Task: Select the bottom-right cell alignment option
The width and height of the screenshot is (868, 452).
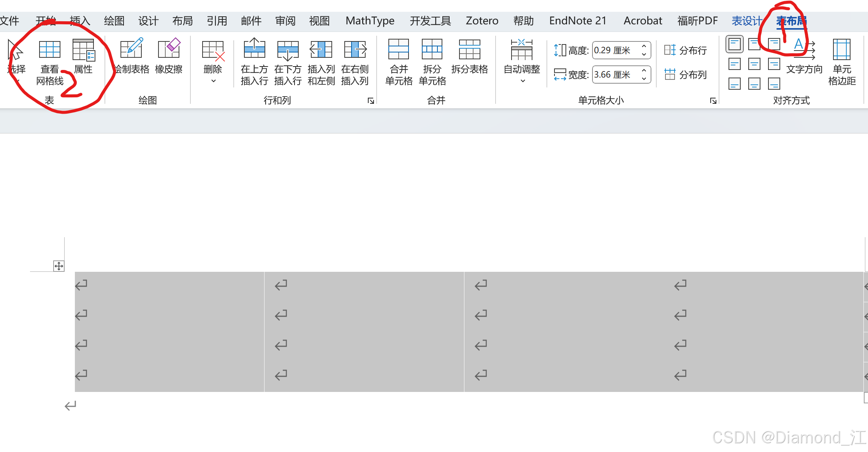Action: pyautogui.click(x=774, y=84)
